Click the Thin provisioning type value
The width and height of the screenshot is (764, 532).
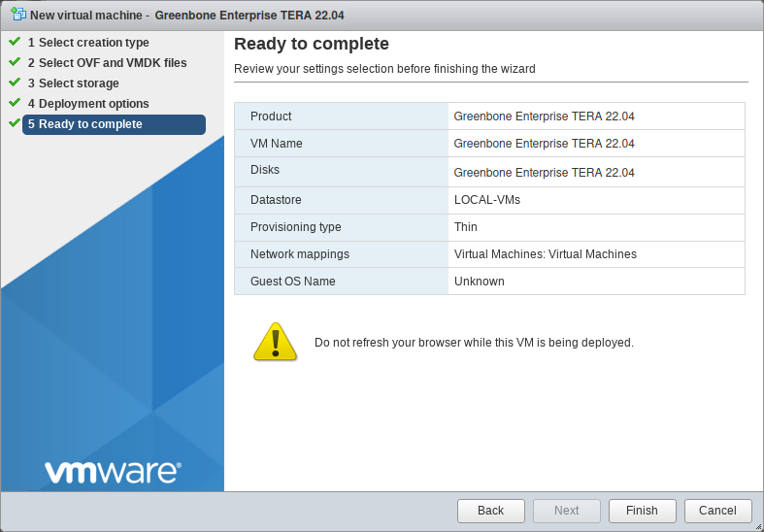(x=466, y=227)
